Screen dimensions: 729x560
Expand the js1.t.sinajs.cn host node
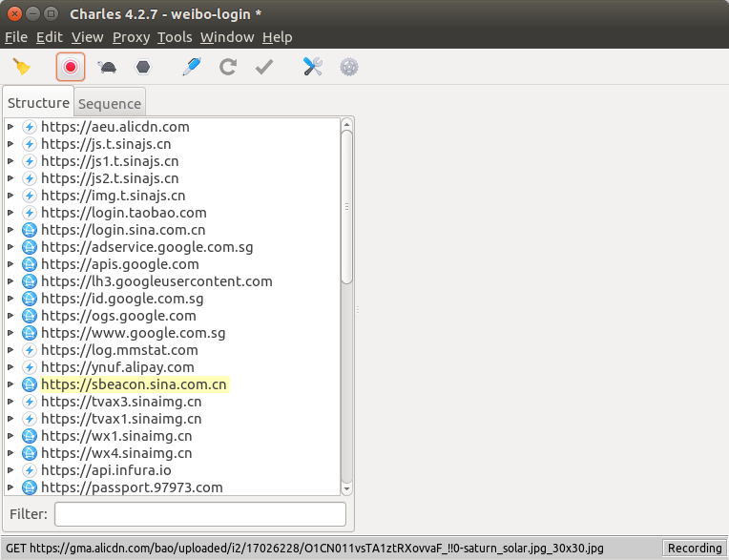(10, 161)
